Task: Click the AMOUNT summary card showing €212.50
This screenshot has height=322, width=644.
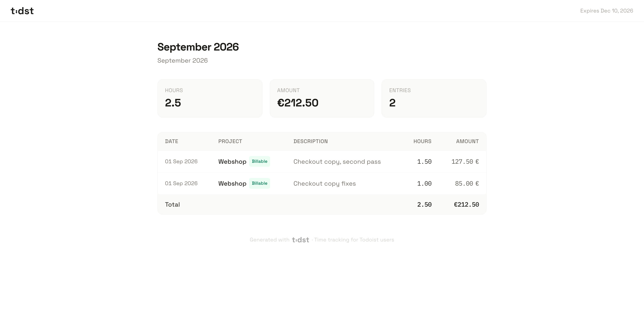Action: pos(322,98)
